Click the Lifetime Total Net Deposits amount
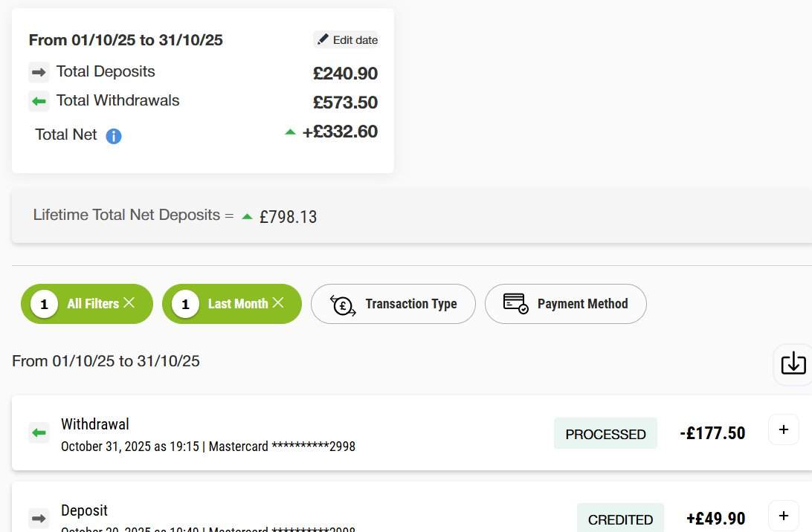This screenshot has width=812, height=532. coord(289,216)
